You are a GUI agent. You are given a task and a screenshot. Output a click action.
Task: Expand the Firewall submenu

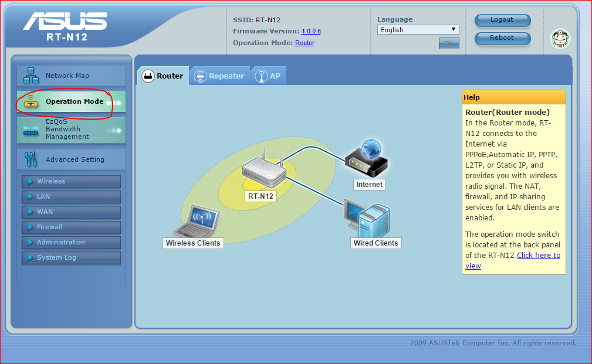pos(72,227)
